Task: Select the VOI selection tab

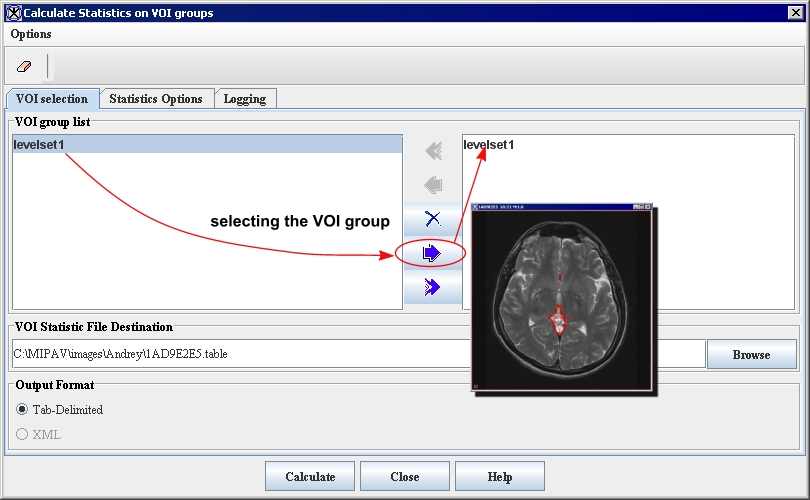Action: [x=53, y=99]
